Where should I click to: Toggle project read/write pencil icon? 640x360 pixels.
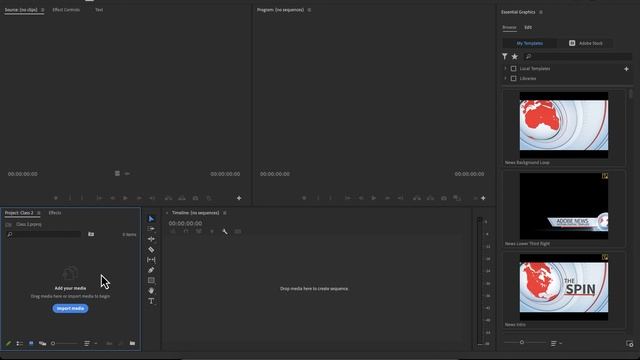pyautogui.click(x=8, y=343)
